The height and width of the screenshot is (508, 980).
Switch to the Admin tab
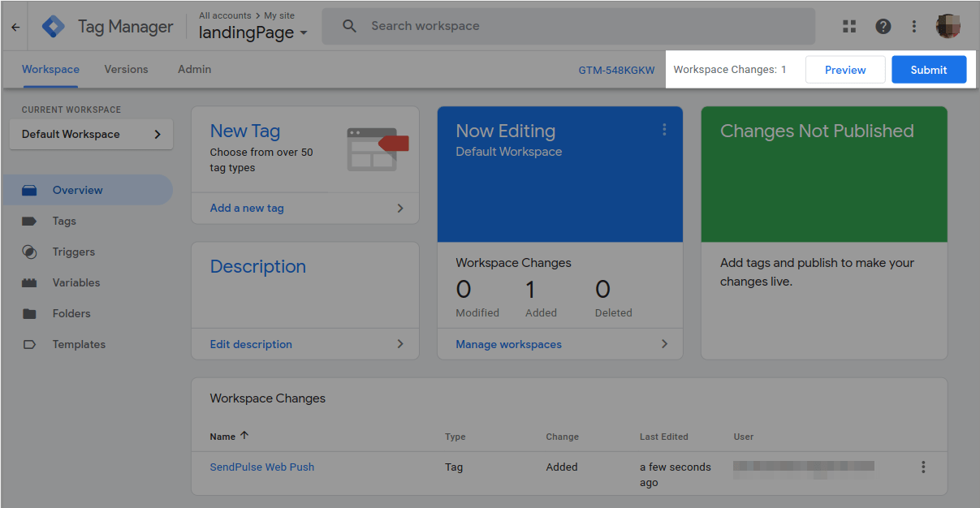pyautogui.click(x=194, y=70)
